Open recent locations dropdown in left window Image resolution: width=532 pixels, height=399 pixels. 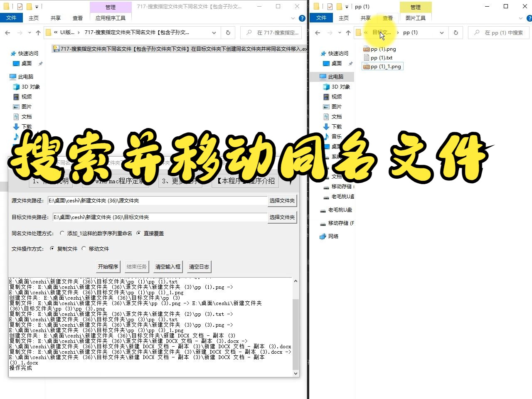(x=30, y=32)
